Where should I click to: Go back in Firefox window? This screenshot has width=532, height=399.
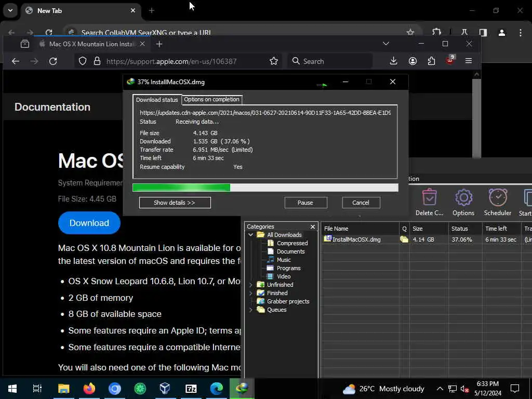coord(16,61)
